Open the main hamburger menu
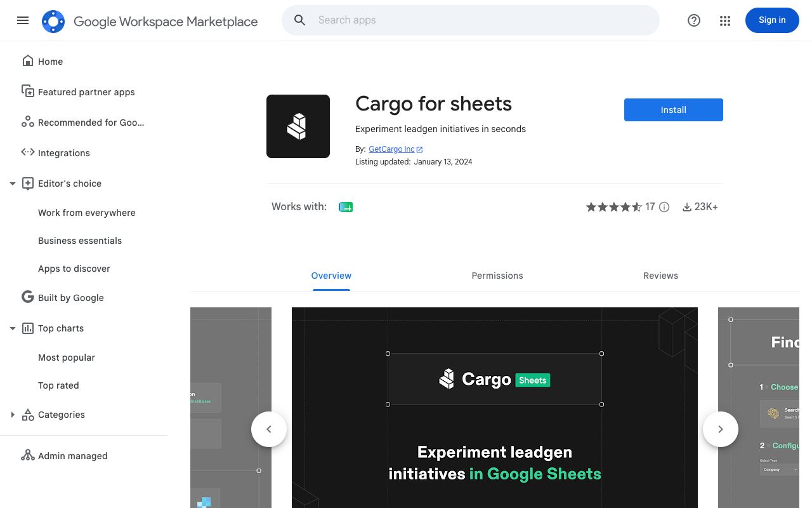This screenshot has height=508, width=812. (x=23, y=20)
